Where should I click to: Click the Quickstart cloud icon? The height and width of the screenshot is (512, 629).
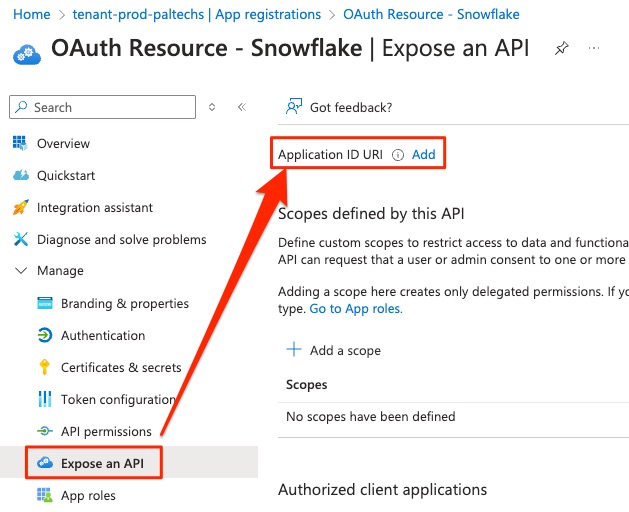20,175
